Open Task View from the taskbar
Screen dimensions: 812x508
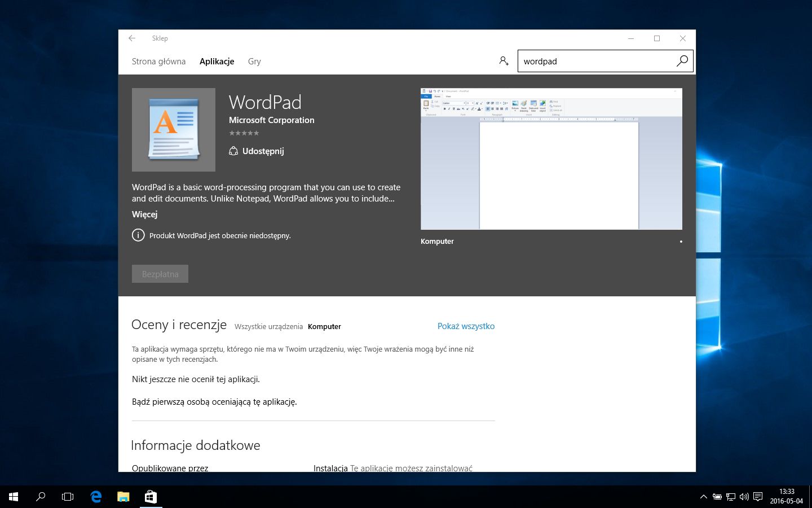coord(68,497)
